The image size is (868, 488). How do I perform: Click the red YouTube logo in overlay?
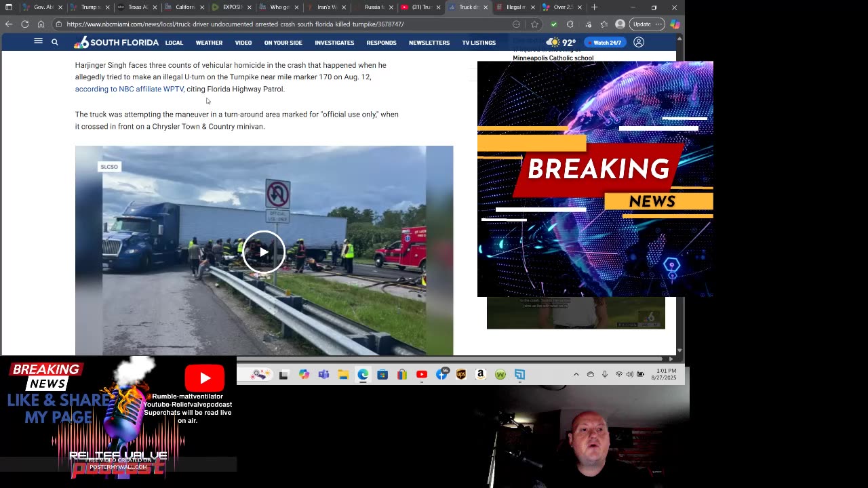pyautogui.click(x=205, y=378)
